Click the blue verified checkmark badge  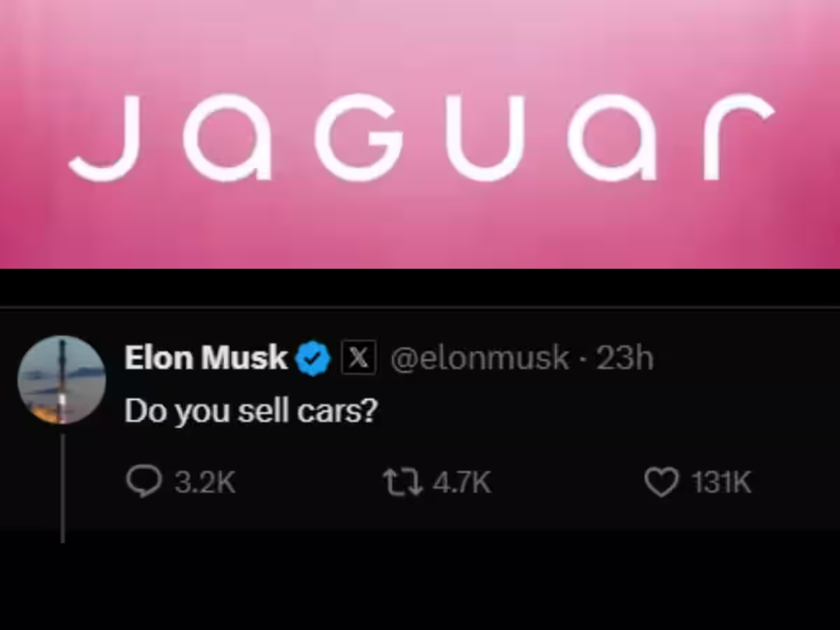click(x=313, y=358)
